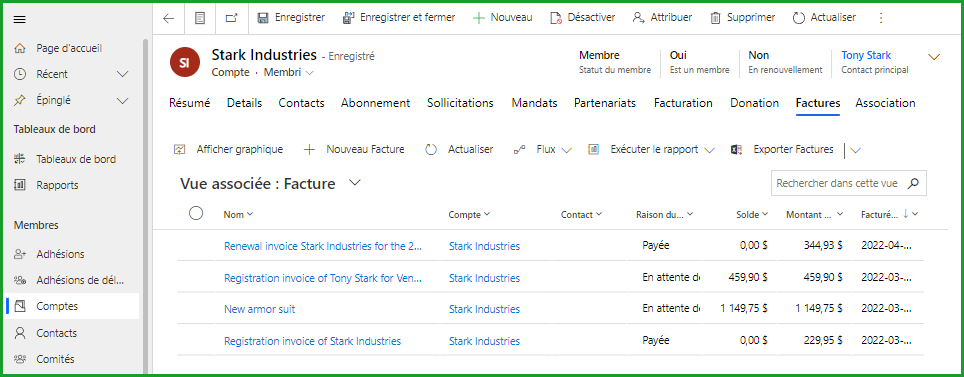Open Solde column header menu
The image size is (964, 377).
pyautogui.click(x=753, y=215)
